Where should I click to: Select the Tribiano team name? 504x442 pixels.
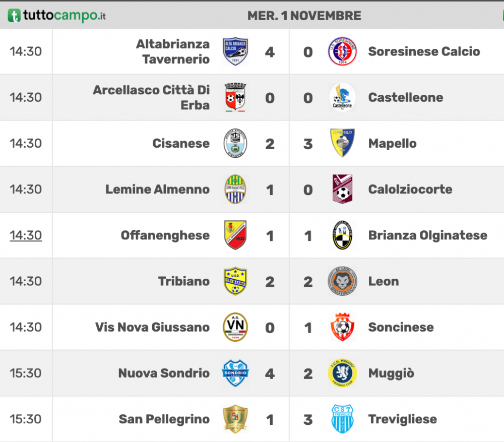[x=184, y=281]
